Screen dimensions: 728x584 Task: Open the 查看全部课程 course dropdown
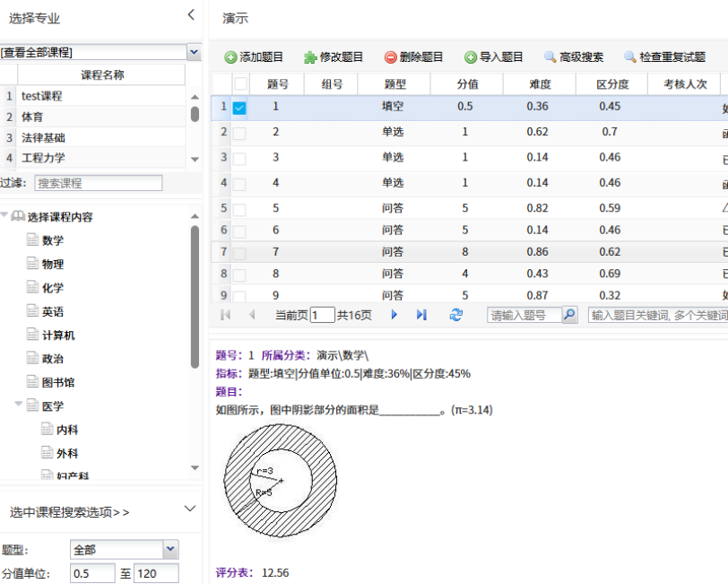tap(195, 53)
